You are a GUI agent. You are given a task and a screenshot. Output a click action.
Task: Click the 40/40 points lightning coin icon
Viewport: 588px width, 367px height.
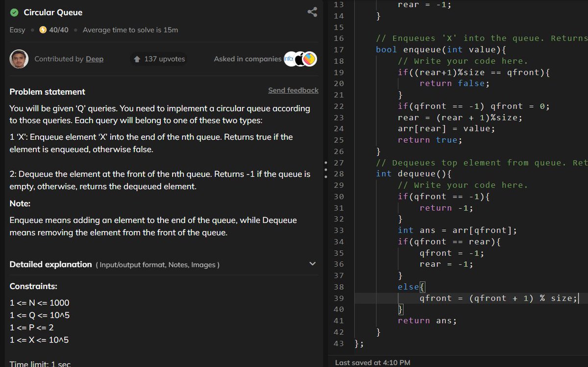pyautogui.click(x=43, y=30)
